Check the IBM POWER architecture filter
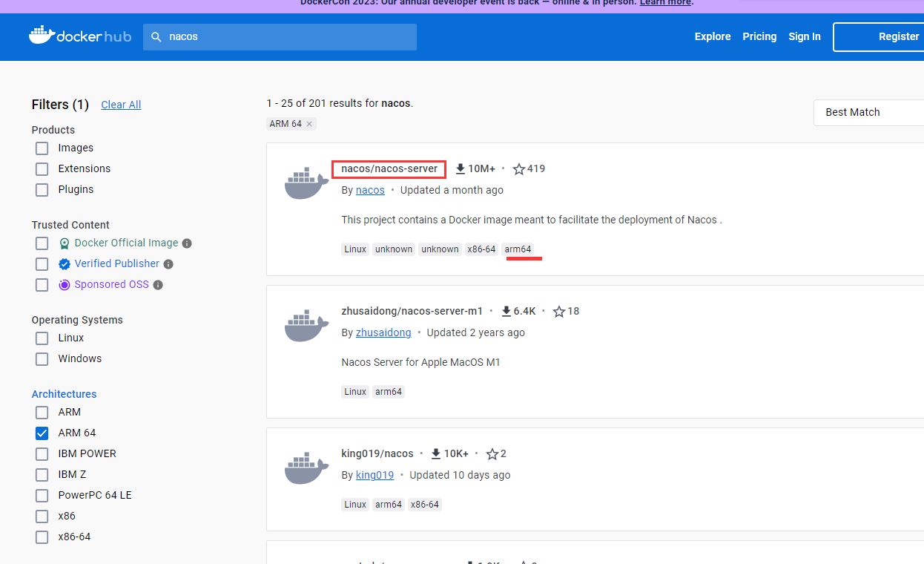924x564 pixels. coord(42,454)
